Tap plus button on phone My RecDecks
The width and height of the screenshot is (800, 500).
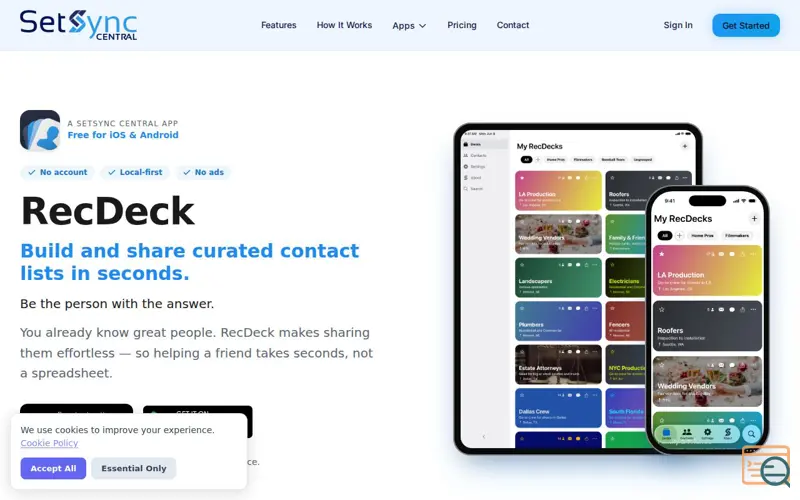(x=754, y=218)
